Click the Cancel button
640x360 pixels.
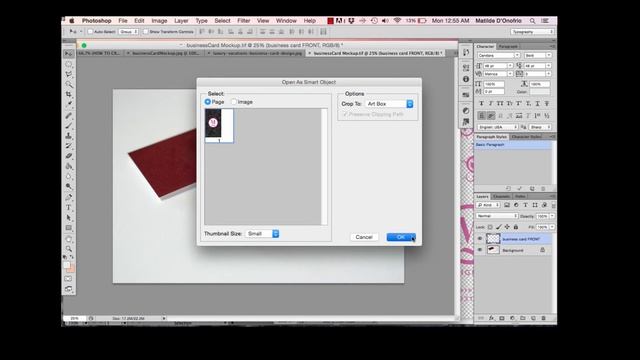pos(364,237)
